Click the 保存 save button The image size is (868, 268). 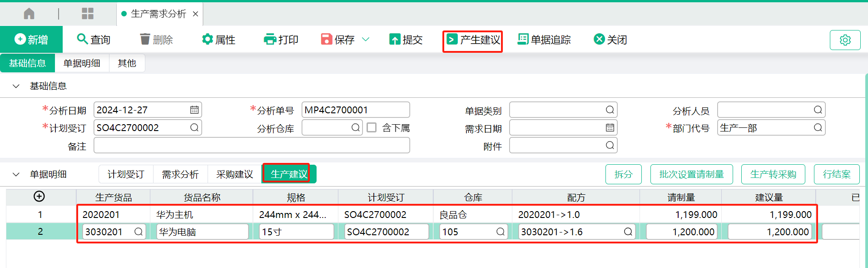pos(337,40)
